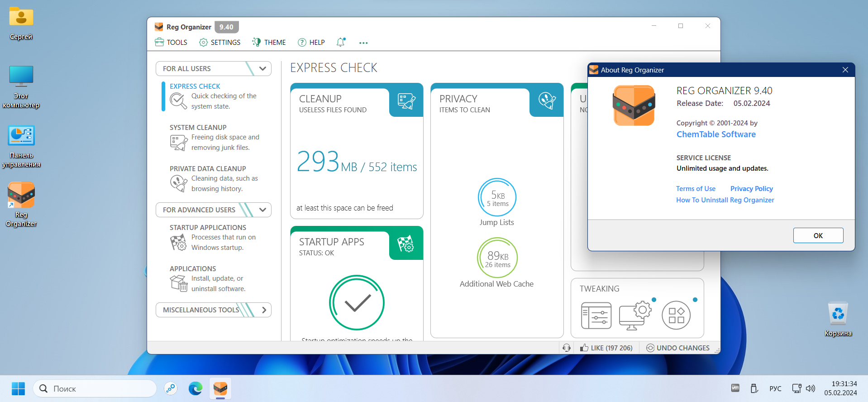Open the notifications bell icon
The height and width of the screenshot is (402, 868).
(x=341, y=42)
